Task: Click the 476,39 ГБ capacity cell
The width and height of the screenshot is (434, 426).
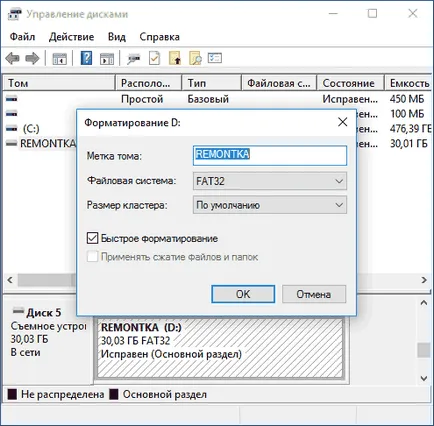Action: click(x=410, y=128)
